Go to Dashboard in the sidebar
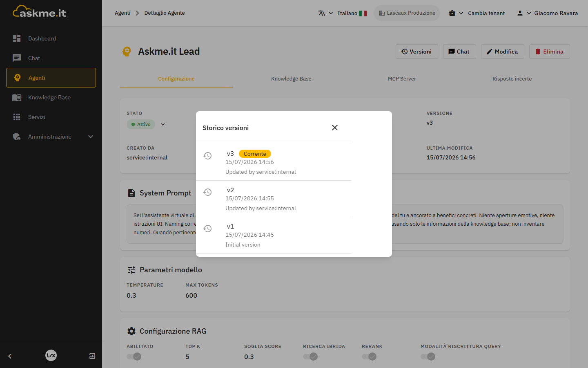The image size is (588, 368). coord(51,38)
